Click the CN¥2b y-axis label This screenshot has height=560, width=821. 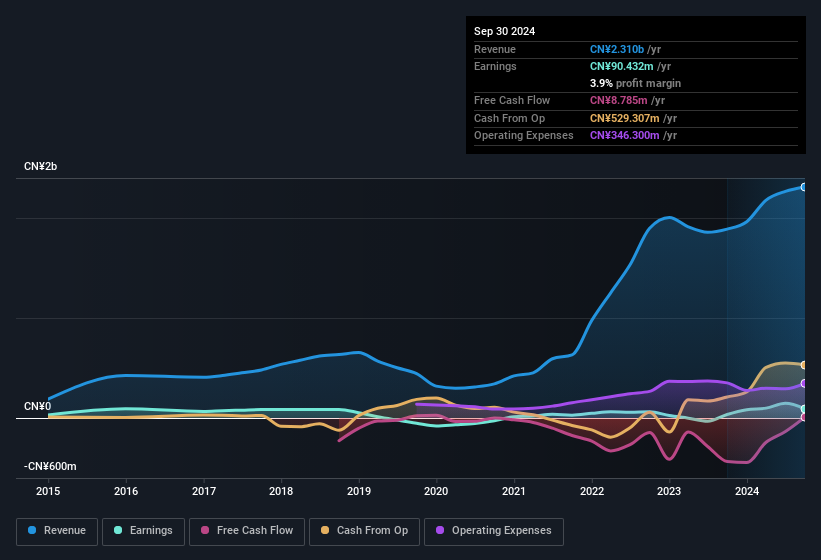point(40,166)
